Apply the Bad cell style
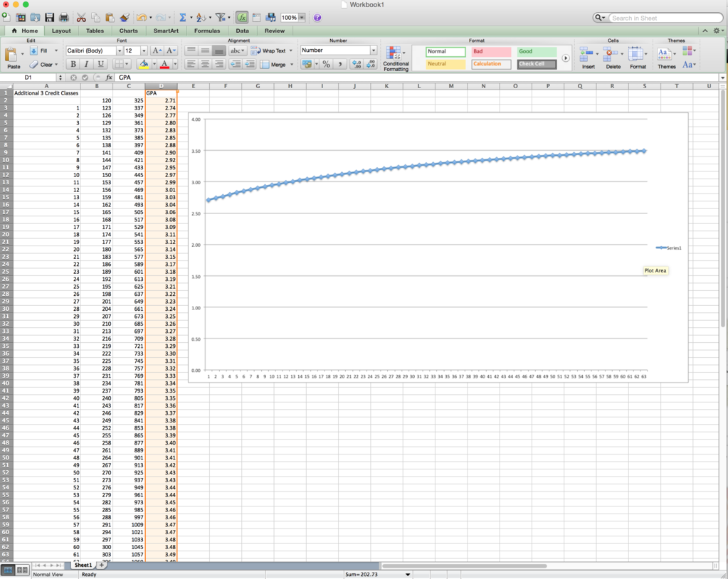The image size is (728, 579). point(491,52)
